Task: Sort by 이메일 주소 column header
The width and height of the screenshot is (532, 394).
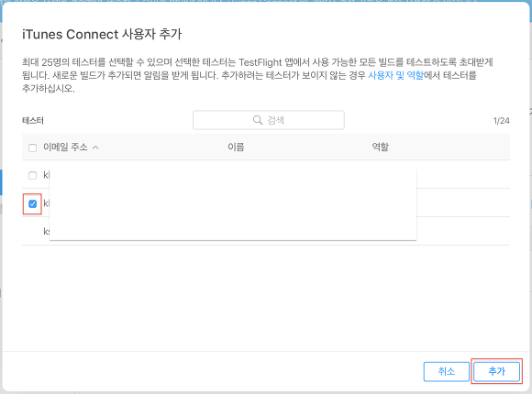Action: click(x=65, y=147)
